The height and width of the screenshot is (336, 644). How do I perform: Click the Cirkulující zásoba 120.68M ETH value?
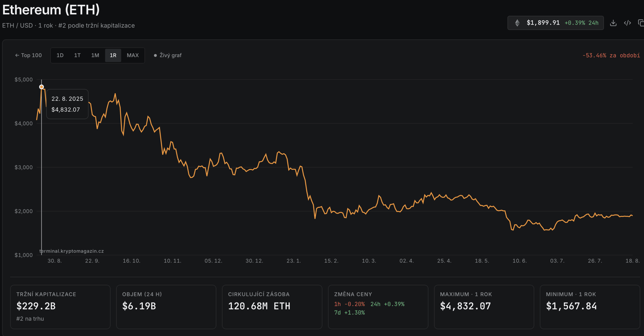[x=259, y=306]
